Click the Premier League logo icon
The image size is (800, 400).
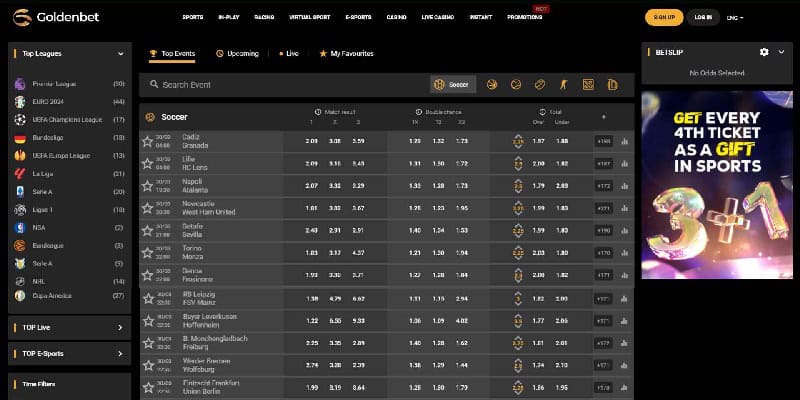click(x=20, y=84)
